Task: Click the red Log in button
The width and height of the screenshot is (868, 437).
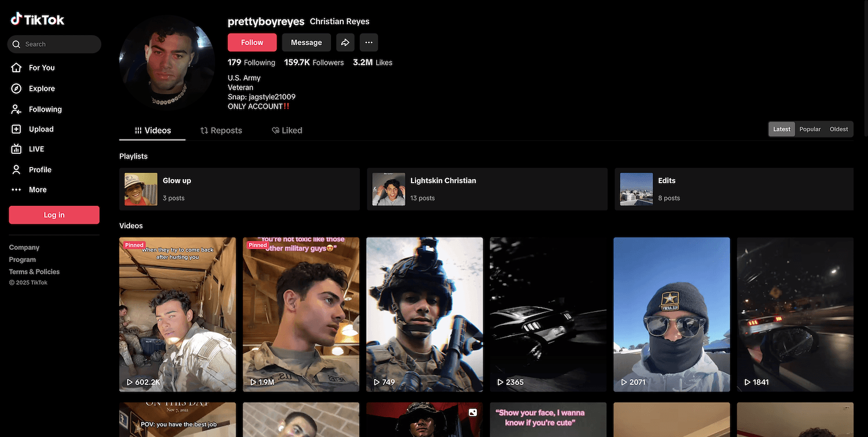Action: [54, 215]
